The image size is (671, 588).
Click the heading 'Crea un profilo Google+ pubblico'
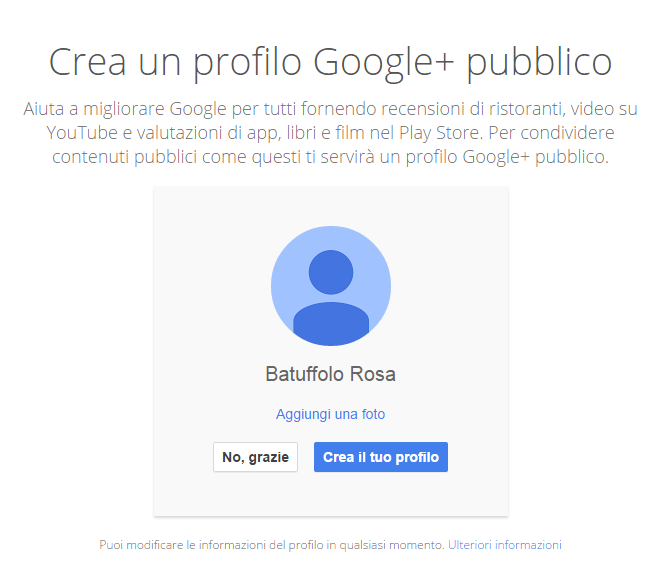(330, 62)
